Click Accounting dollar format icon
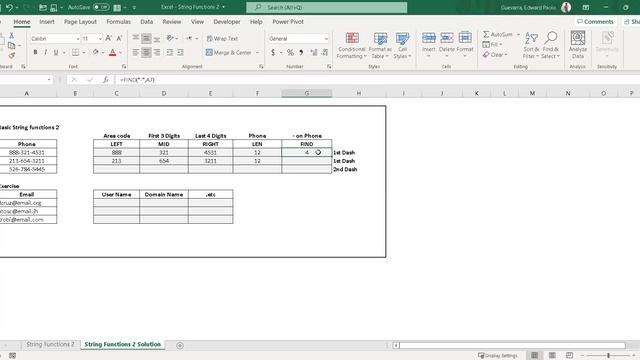The height and width of the screenshot is (360, 640). (x=273, y=52)
